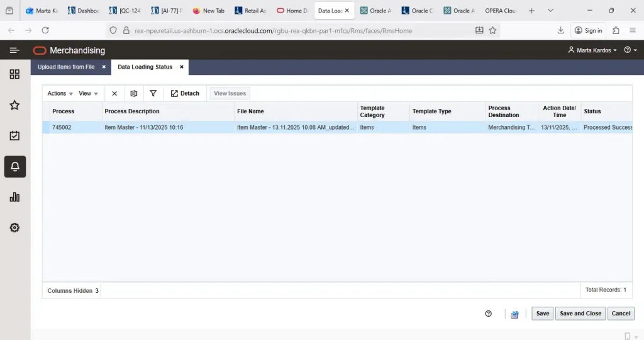Image resolution: width=644 pixels, height=340 pixels.
Task: Click the Save and Close button
Action: click(x=580, y=314)
